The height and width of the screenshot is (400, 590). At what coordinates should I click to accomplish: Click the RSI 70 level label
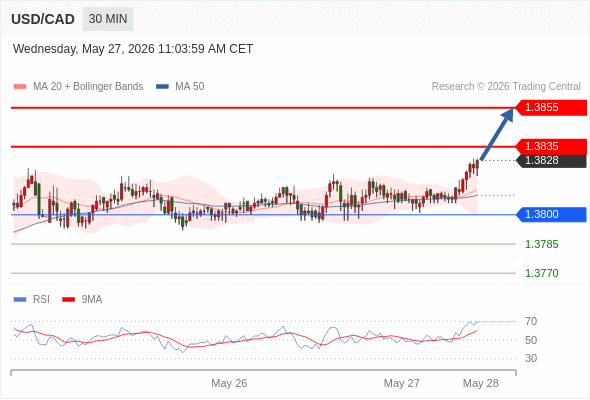(x=531, y=321)
